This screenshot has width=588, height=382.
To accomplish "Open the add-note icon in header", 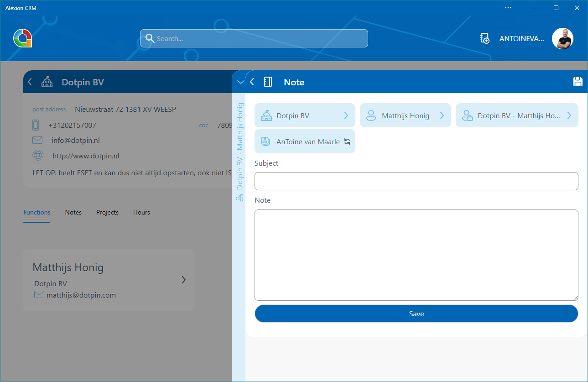I will [485, 39].
